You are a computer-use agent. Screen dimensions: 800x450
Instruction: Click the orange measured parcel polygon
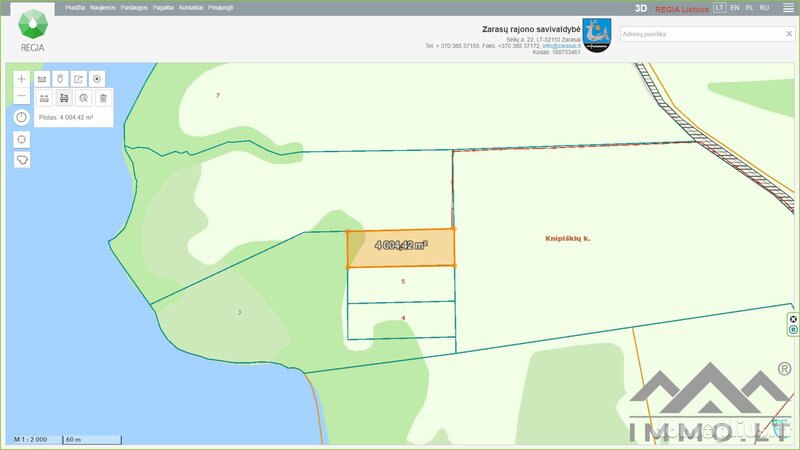(401, 247)
